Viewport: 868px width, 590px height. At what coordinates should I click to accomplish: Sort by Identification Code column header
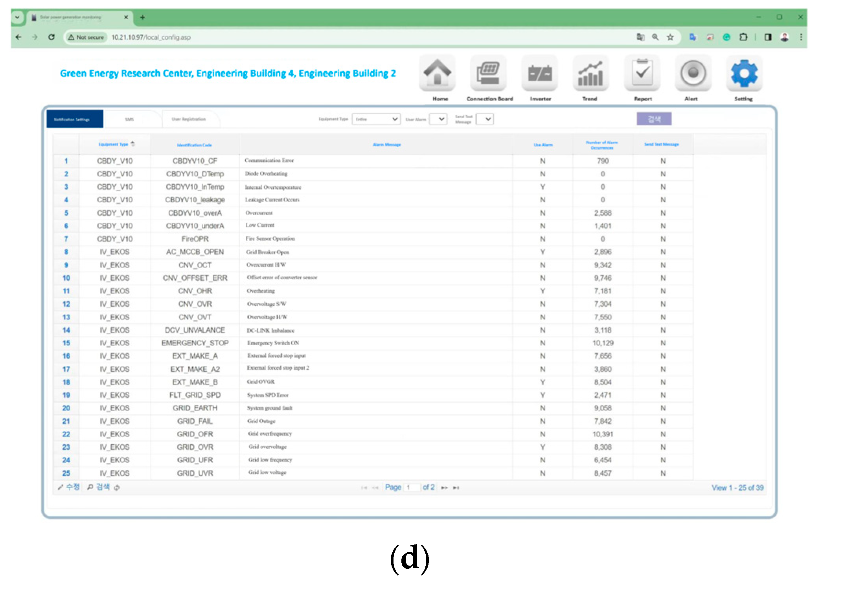click(x=195, y=145)
